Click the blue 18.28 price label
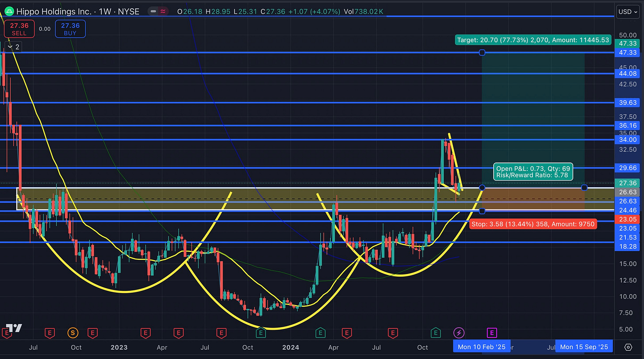644x359 pixels. [x=628, y=246]
